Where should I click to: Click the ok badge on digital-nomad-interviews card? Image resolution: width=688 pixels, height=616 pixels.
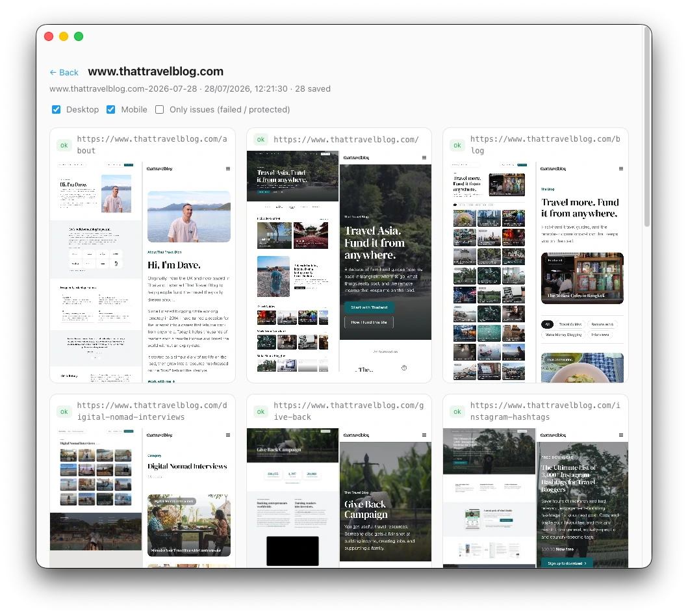tap(64, 411)
